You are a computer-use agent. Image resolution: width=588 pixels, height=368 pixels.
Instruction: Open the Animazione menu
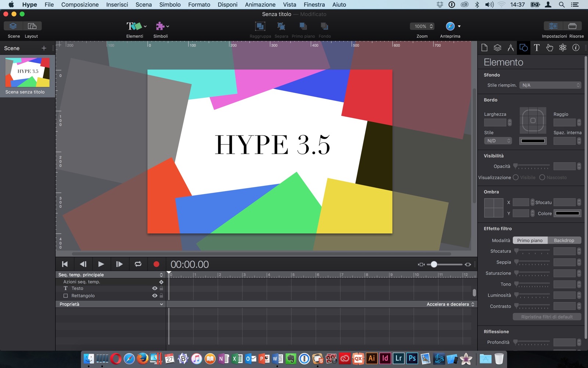click(x=260, y=4)
